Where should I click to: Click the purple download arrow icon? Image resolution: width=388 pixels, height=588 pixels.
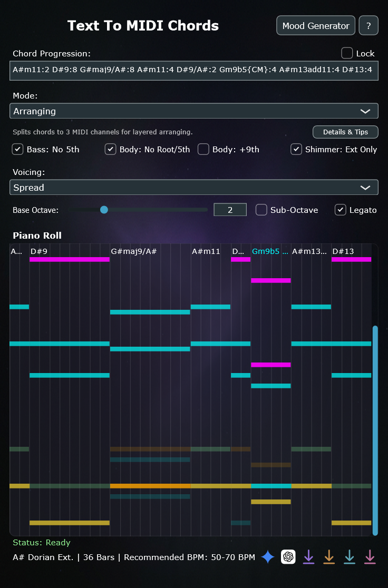[x=308, y=557]
